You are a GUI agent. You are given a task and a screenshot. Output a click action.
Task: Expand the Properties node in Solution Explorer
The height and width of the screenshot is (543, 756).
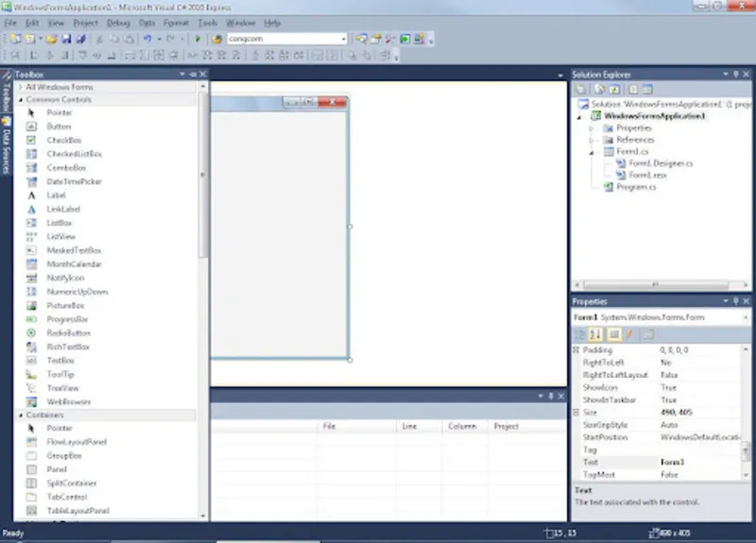click(592, 128)
